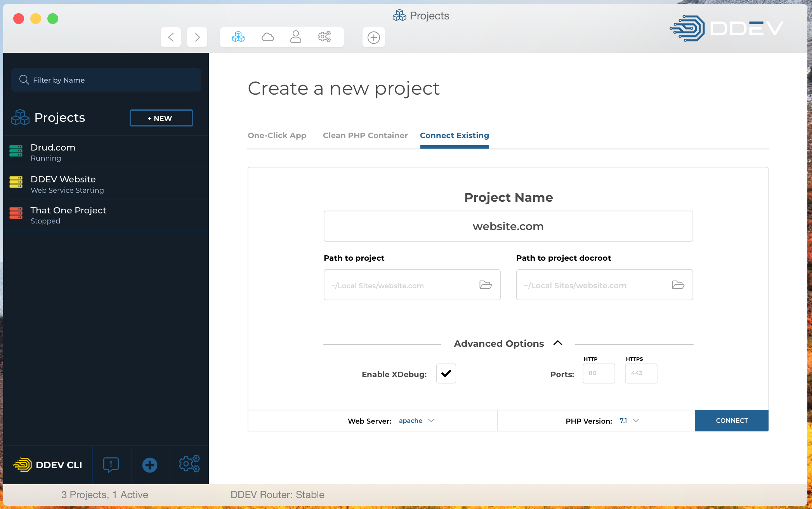Click the CONNECT button

click(x=731, y=421)
